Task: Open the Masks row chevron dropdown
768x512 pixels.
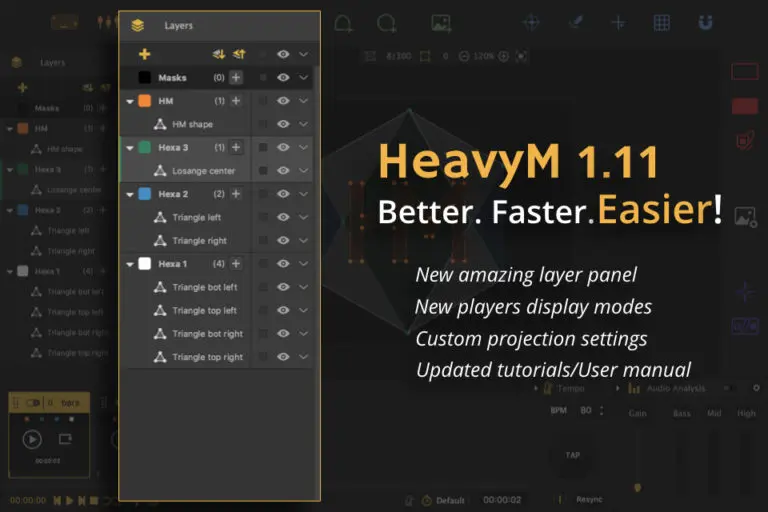Action: (304, 77)
